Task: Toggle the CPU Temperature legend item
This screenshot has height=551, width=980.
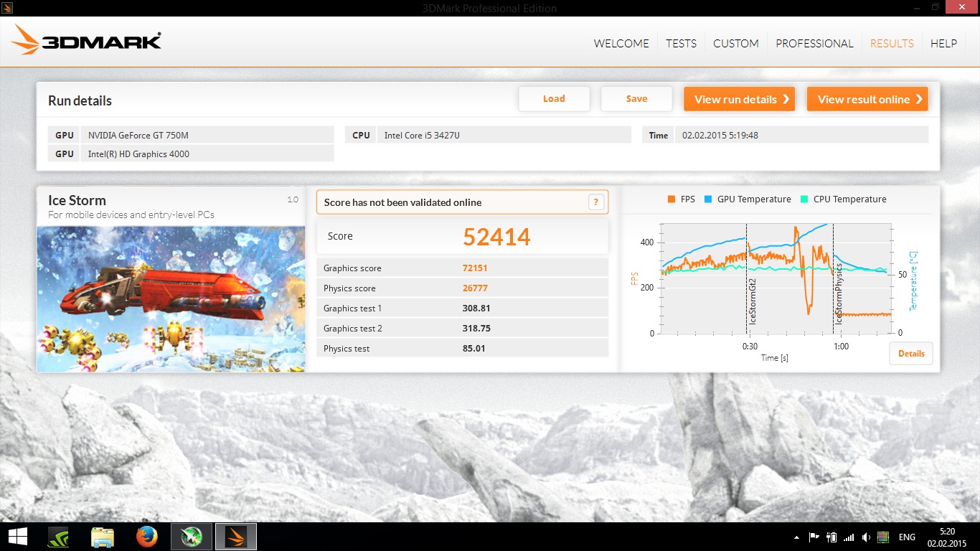Action: pos(844,199)
